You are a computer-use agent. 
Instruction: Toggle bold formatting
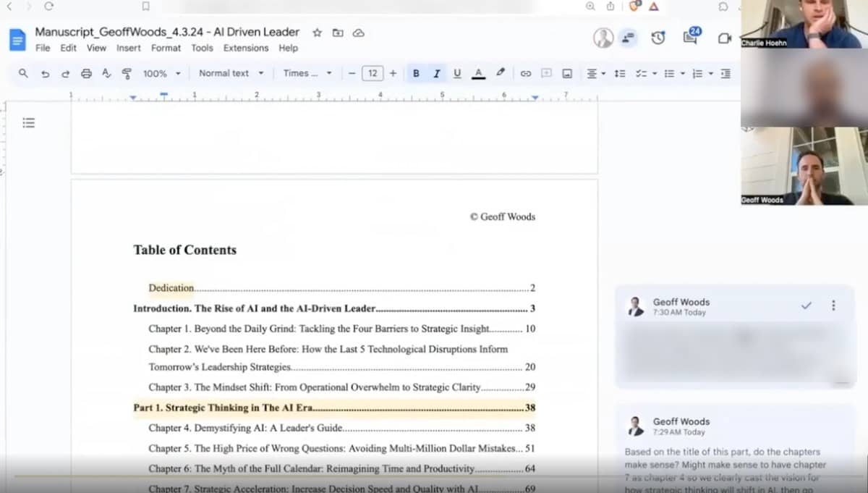point(416,73)
